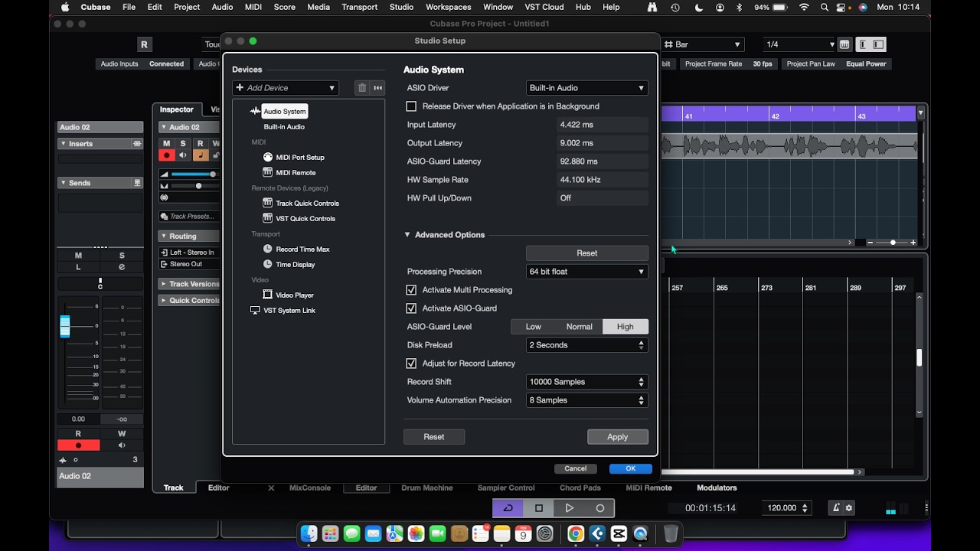980x551 pixels.
Task: Click the Disk Preload stepper
Action: [x=642, y=345]
